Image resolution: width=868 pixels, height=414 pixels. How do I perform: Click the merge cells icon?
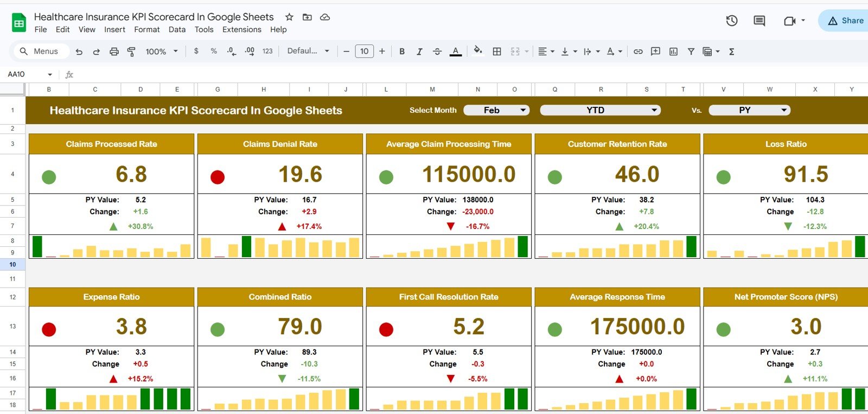click(x=515, y=52)
